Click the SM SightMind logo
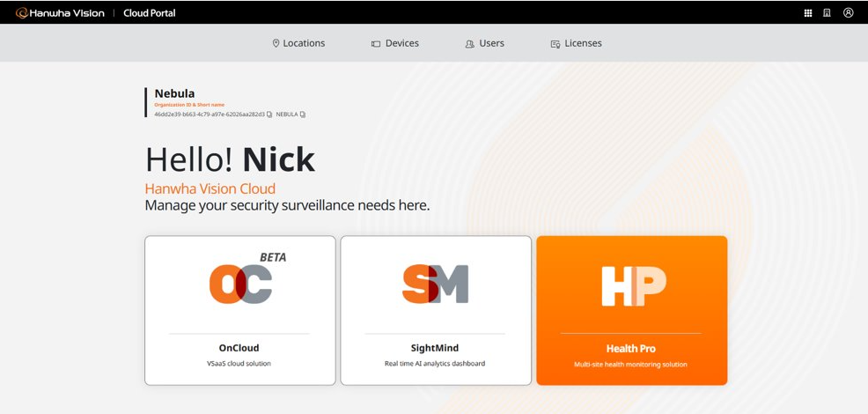The height and width of the screenshot is (414, 868). pos(435,284)
